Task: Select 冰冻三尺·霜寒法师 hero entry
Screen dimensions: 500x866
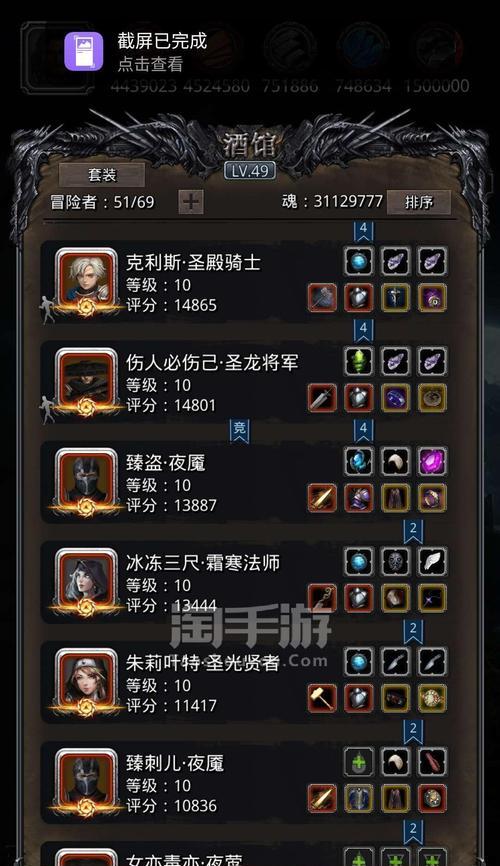Action: 249,583
